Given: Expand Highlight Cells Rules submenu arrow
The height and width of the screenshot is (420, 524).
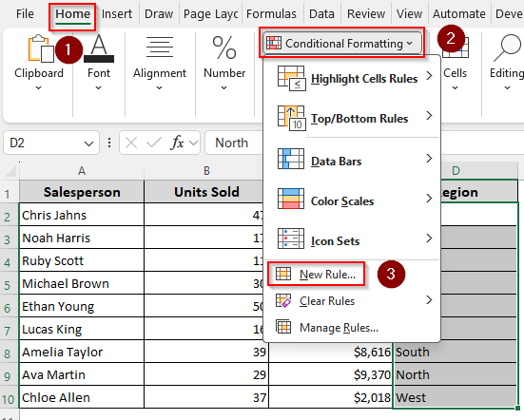Looking at the screenshot, I should click(x=429, y=76).
